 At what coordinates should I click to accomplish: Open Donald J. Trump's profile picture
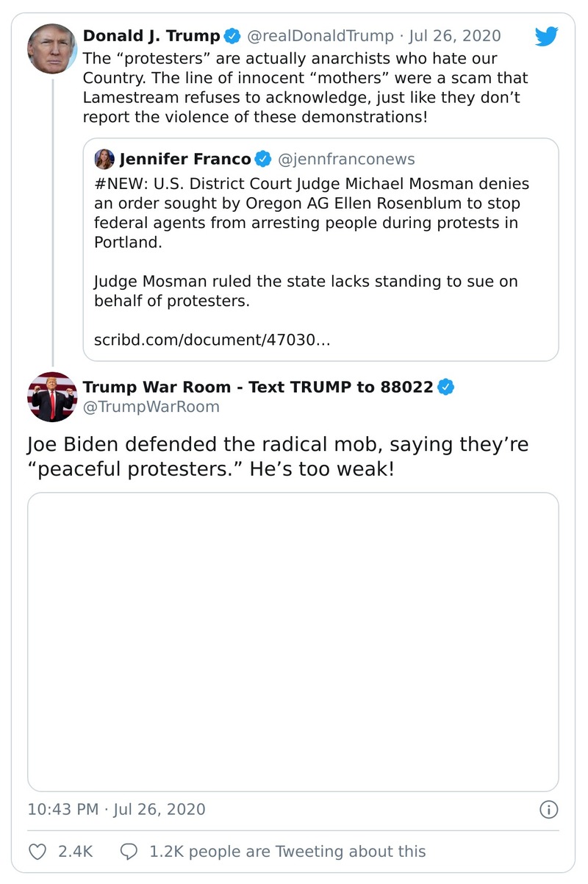pos(52,49)
